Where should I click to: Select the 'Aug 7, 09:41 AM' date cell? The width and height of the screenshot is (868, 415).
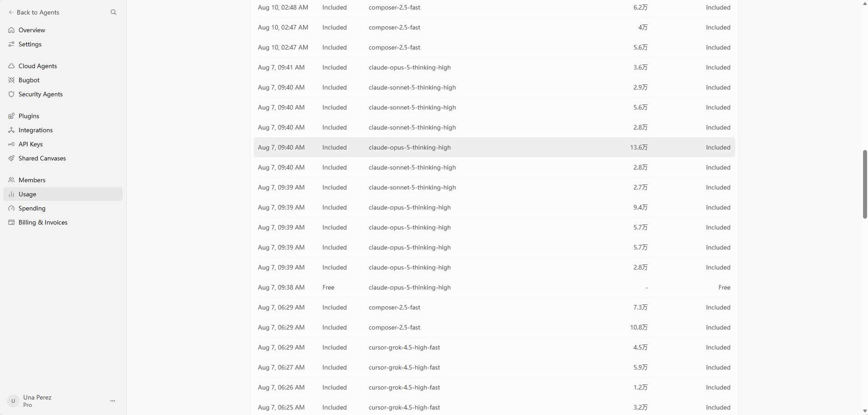[x=281, y=67]
